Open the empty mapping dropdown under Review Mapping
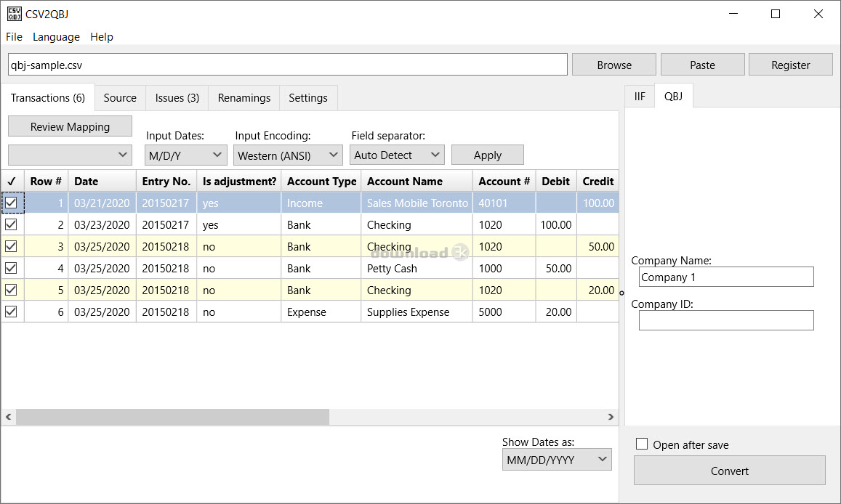The image size is (841, 504). [x=71, y=155]
